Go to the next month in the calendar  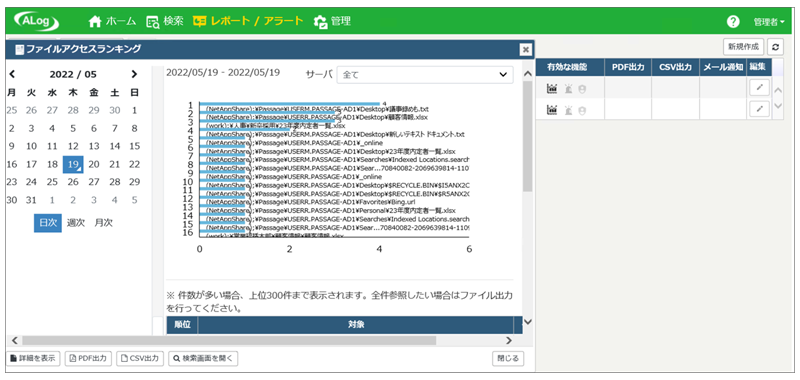[134, 74]
